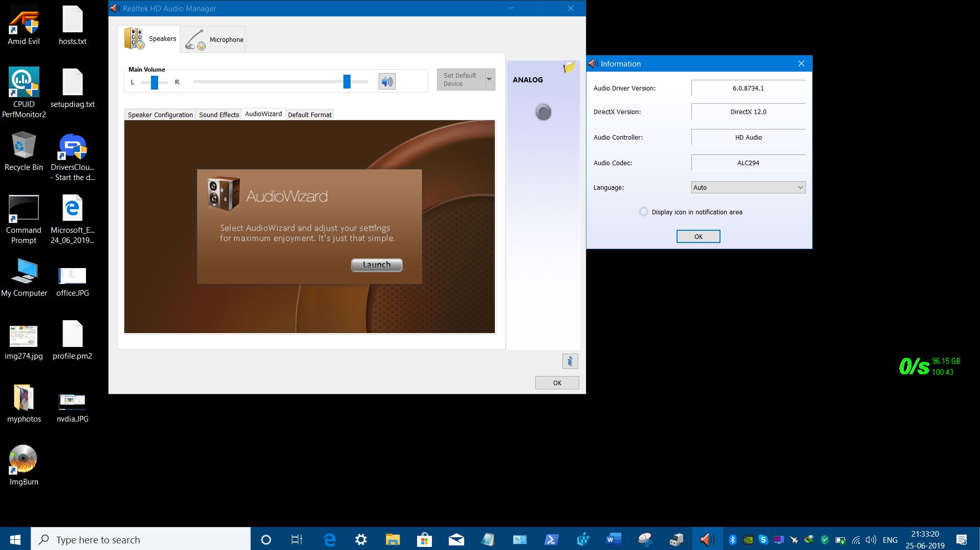Select office.JPG thumbnail on desktop
This screenshot has width=980, height=550.
pos(73,281)
